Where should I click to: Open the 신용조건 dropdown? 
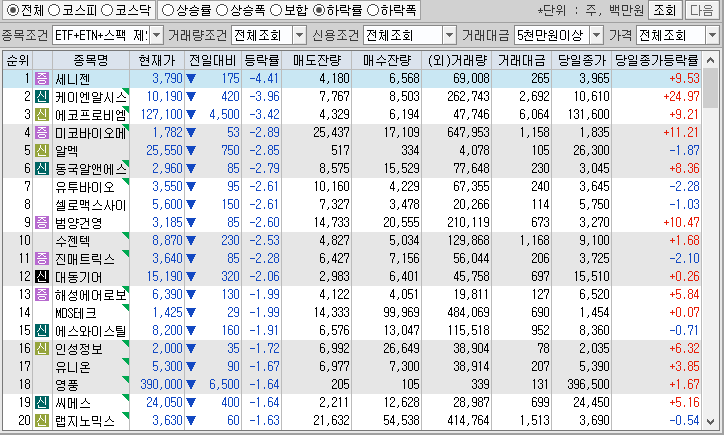coord(449,35)
